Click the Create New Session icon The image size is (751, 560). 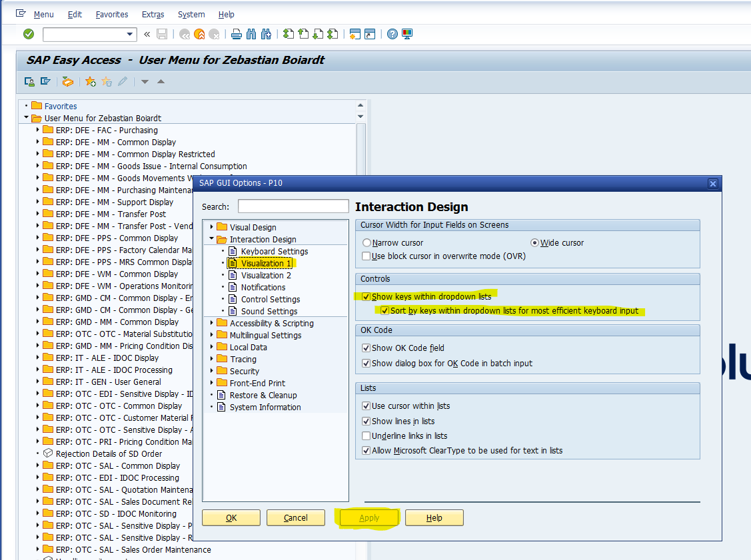coord(355,34)
